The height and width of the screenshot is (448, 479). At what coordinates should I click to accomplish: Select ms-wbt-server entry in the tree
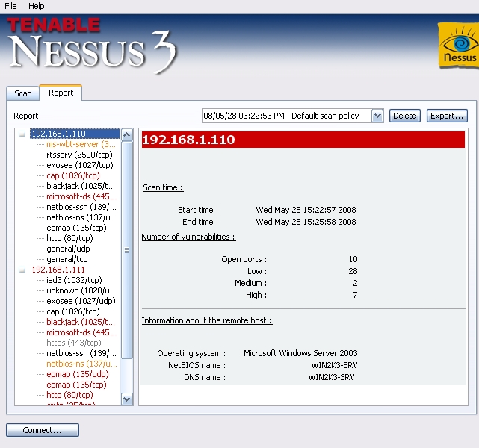81,144
